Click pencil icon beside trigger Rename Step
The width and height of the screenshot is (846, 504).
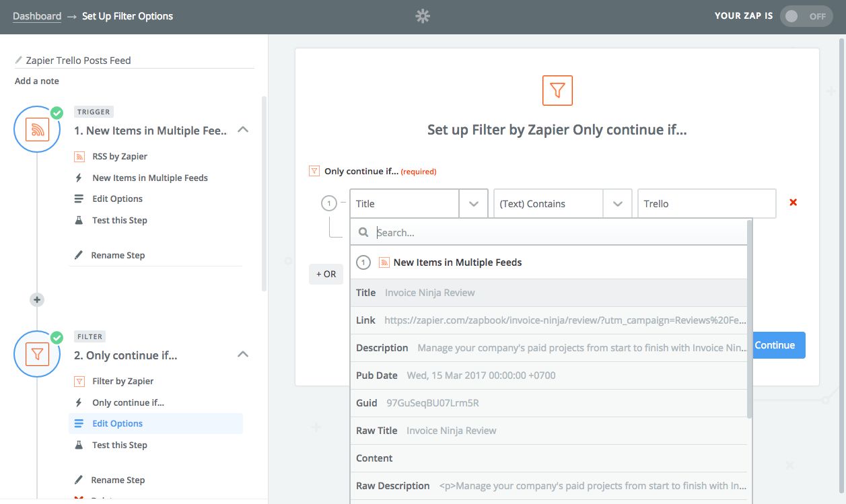point(79,255)
